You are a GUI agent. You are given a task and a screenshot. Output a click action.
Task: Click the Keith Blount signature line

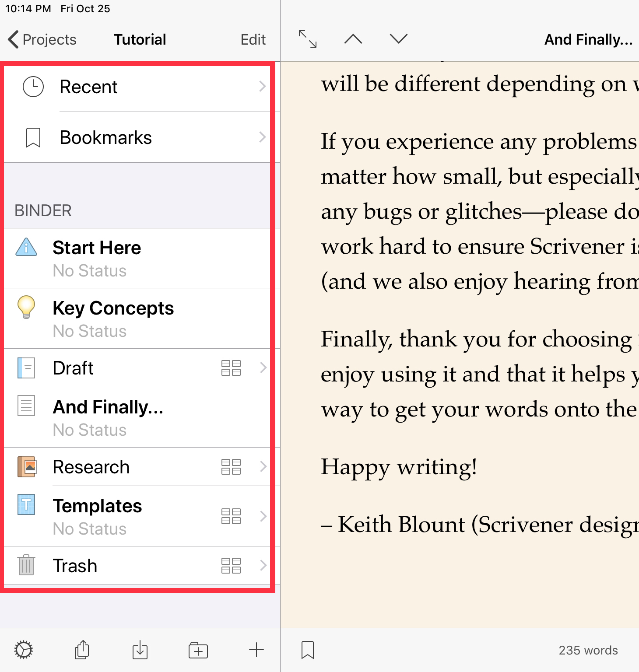tap(480, 525)
